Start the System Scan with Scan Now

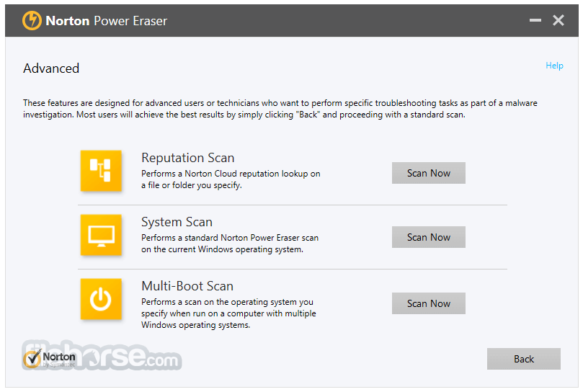click(x=428, y=237)
